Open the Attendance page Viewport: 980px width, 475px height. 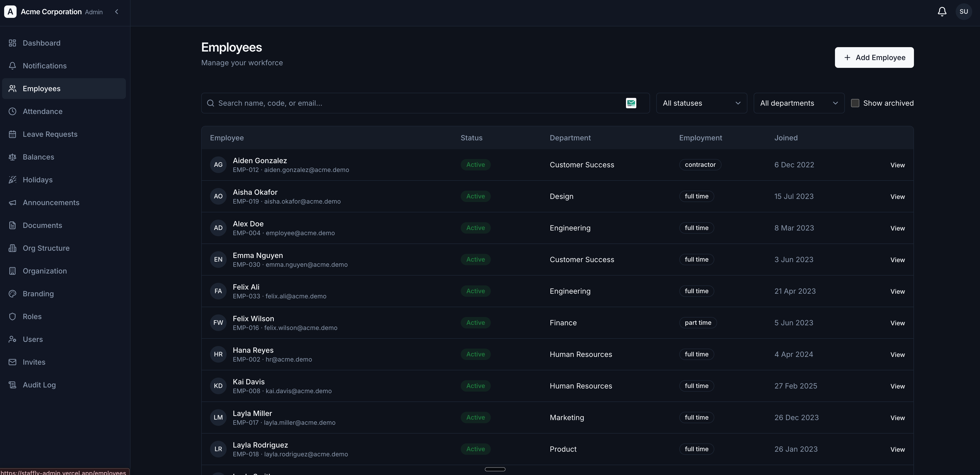click(64, 111)
